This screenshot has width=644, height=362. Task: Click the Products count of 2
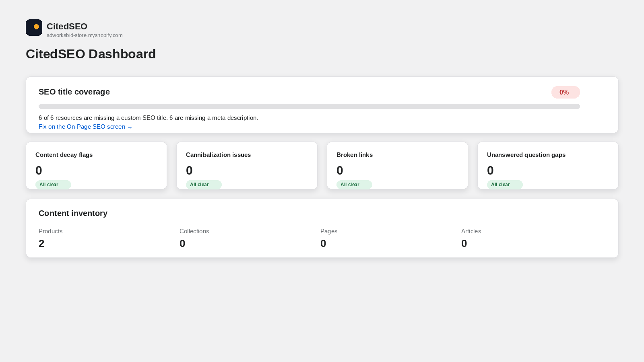click(x=41, y=243)
